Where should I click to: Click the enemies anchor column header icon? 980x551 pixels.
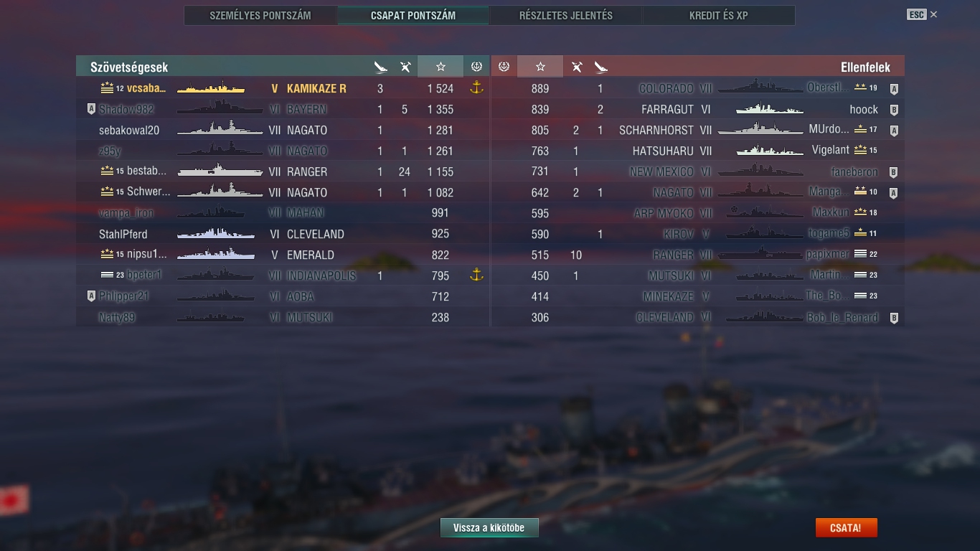pos(504,67)
